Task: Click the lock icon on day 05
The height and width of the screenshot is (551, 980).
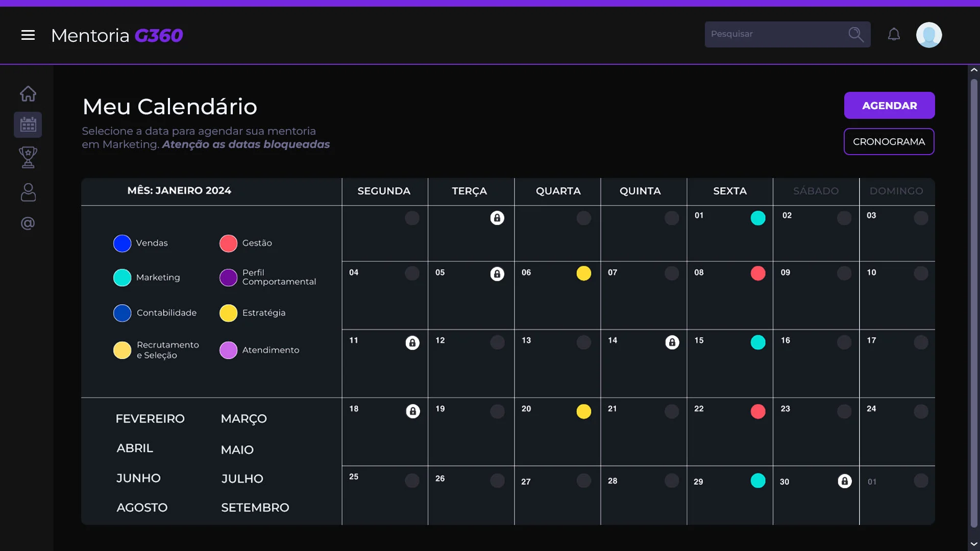Action: pos(497,274)
